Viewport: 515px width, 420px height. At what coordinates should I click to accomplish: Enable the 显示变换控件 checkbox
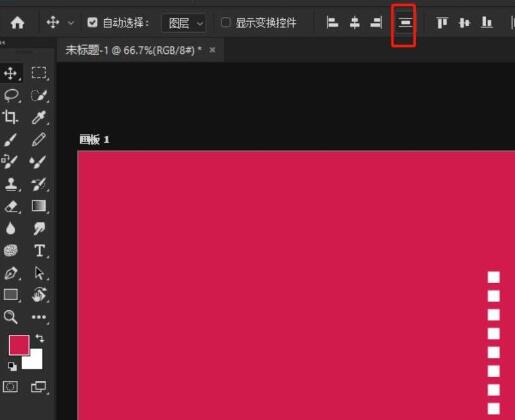[226, 22]
